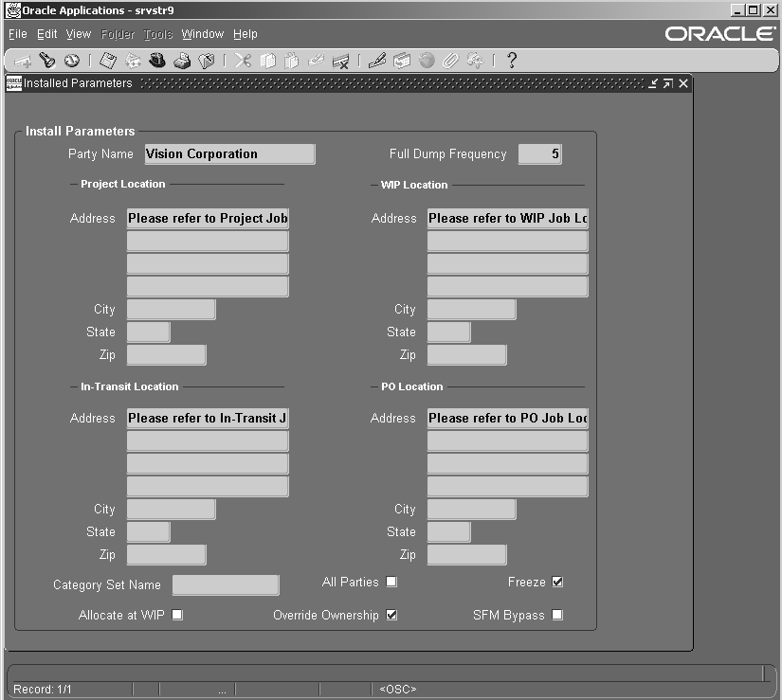Click the WIP Location City field
Image resolution: width=782 pixels, height=700 pixels.
pyautogui.click(x=472, y=310)
